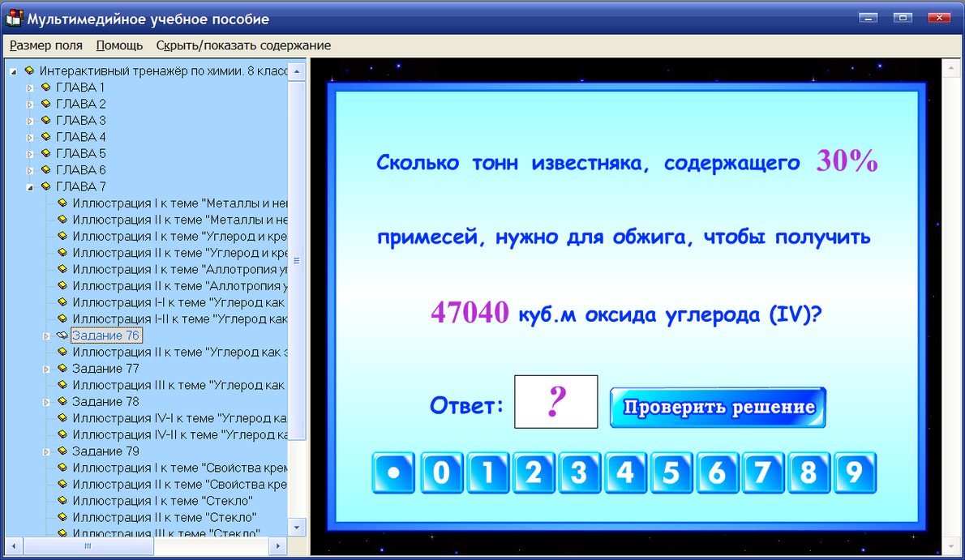Click digit 5 on the on-screen keypad
This screenshot has height=560, width=965.
(x=671, y=472)
